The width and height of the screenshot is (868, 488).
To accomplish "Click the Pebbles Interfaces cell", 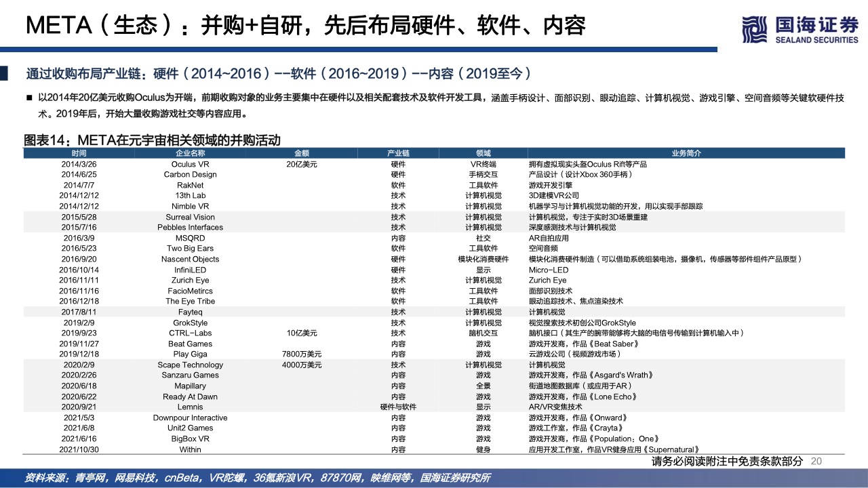I will 190,227.
